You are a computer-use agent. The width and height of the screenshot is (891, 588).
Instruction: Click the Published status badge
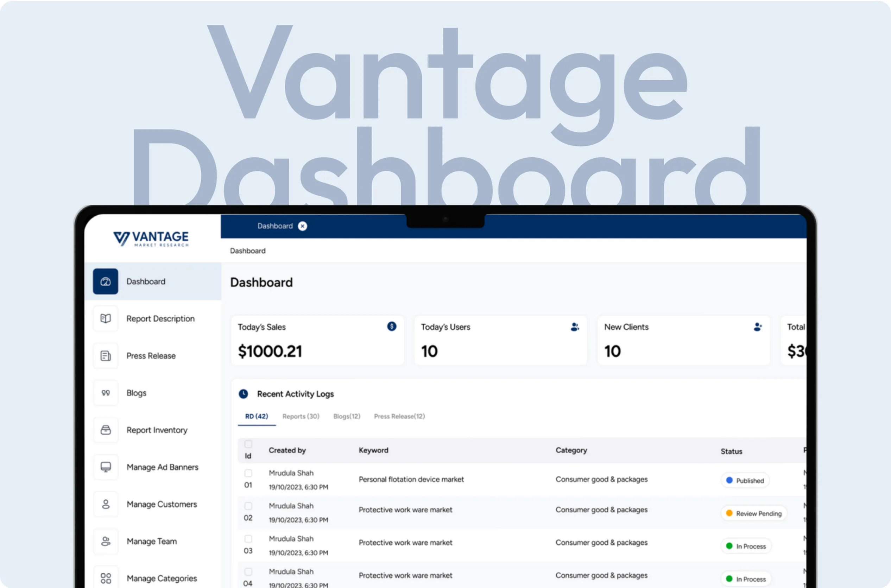point(745,480)
